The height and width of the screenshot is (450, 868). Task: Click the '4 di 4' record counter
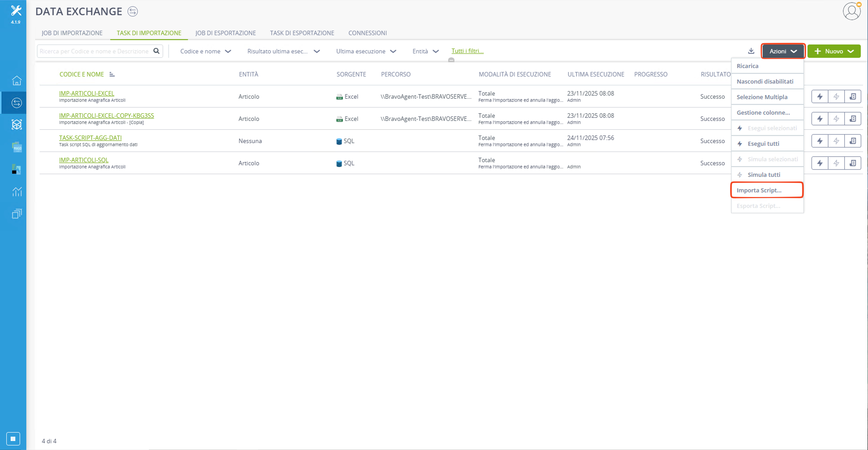49,441
